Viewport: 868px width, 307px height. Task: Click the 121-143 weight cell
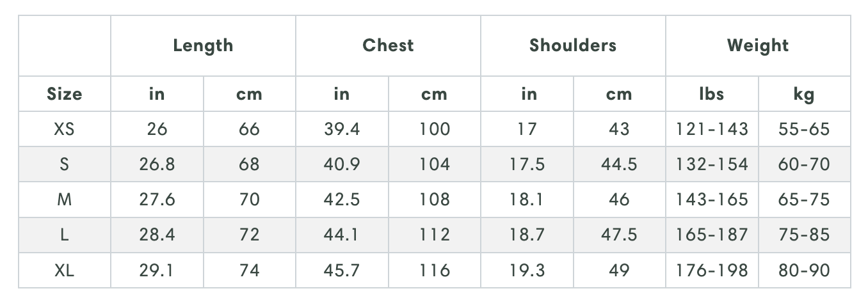712,129
